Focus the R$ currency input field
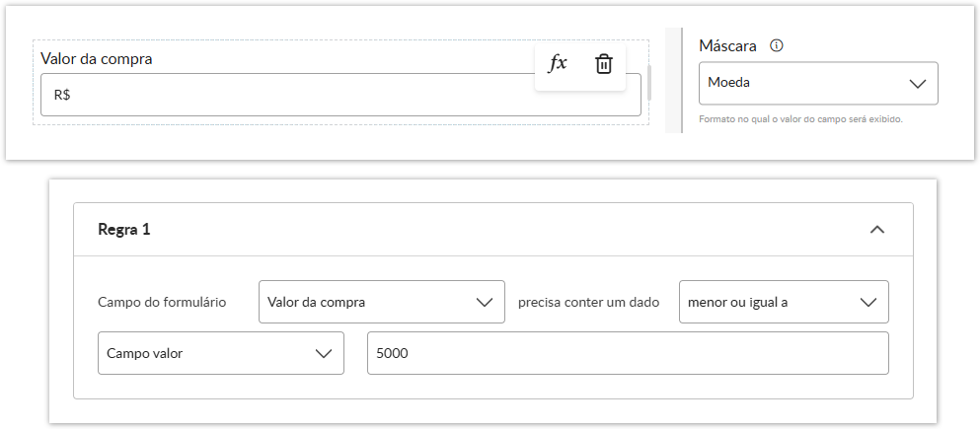 click(x=296, y=95)
